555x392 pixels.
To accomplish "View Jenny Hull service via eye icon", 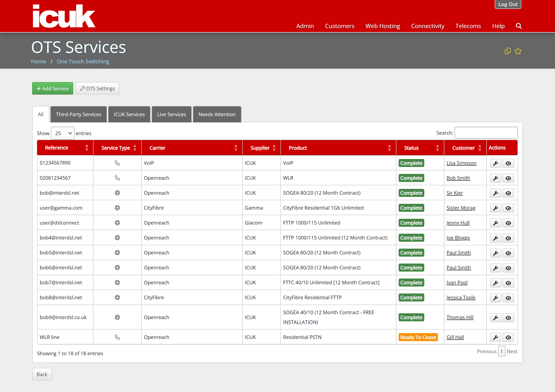I will (508, 223).
